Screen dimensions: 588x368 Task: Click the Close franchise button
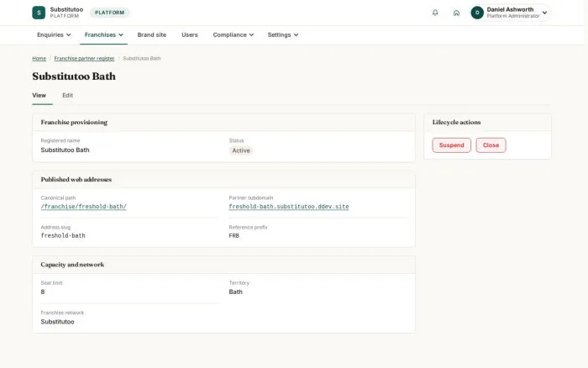(491, 145)
